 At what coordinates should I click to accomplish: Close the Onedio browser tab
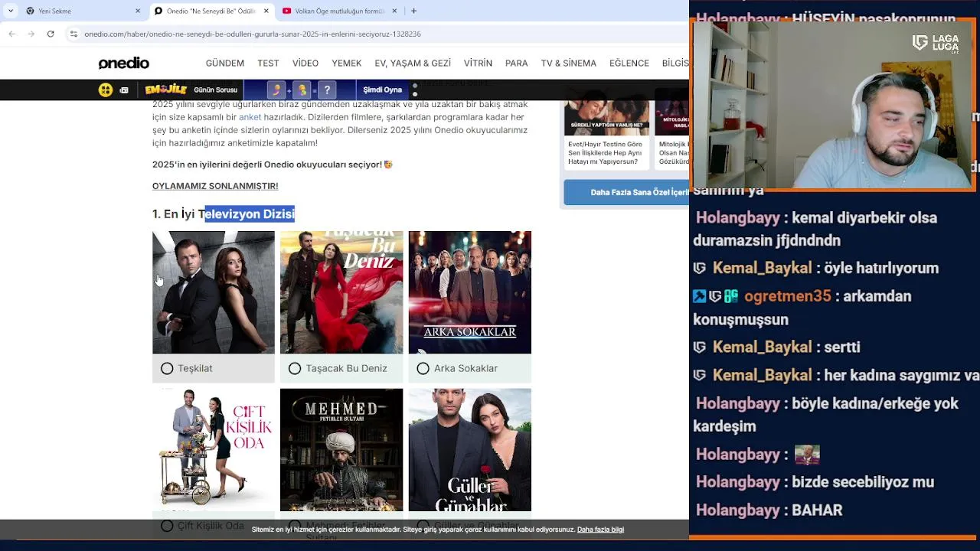pos(266,11)
